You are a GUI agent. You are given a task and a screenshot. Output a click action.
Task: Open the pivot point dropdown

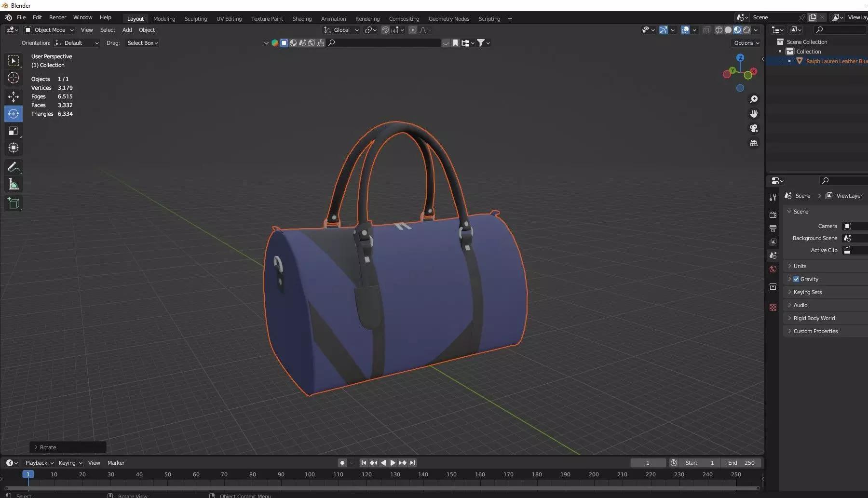pyautogui.click(x=370, y=30)
